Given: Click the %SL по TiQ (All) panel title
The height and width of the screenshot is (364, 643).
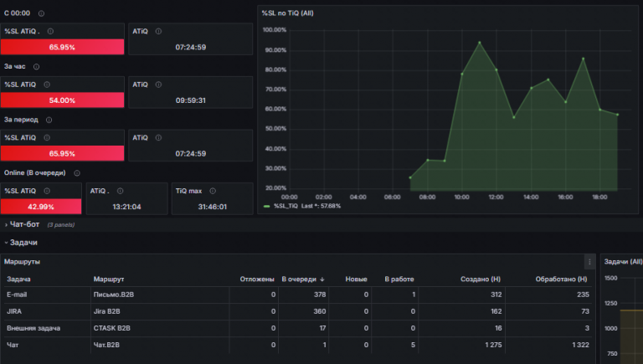Looking at the screenshot, I should coord(288,13).
